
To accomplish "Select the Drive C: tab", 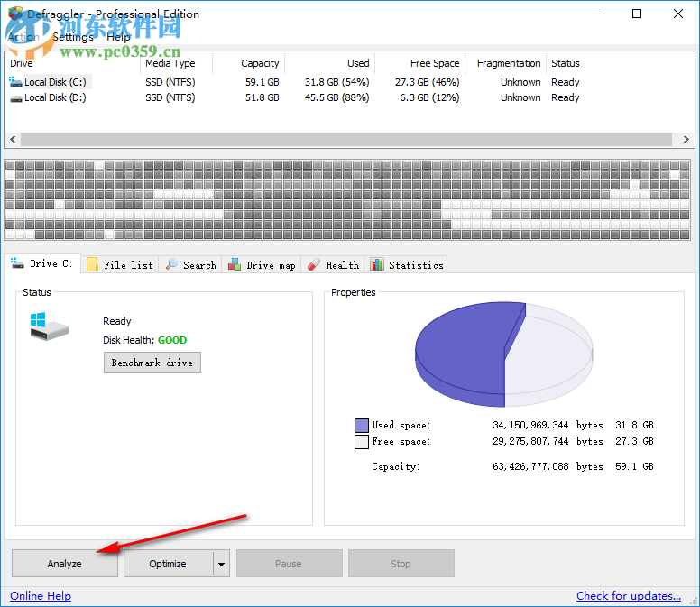I will [42, 263].
